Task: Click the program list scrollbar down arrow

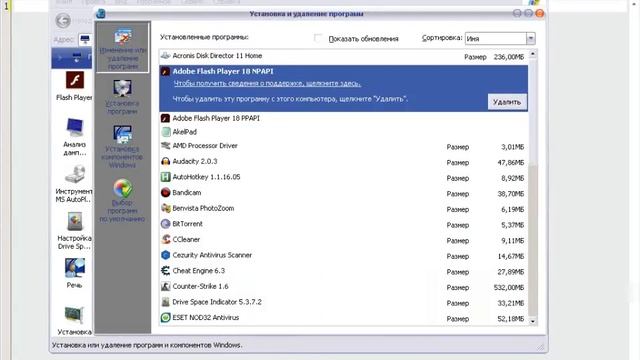Action: (x=533, y=321)
